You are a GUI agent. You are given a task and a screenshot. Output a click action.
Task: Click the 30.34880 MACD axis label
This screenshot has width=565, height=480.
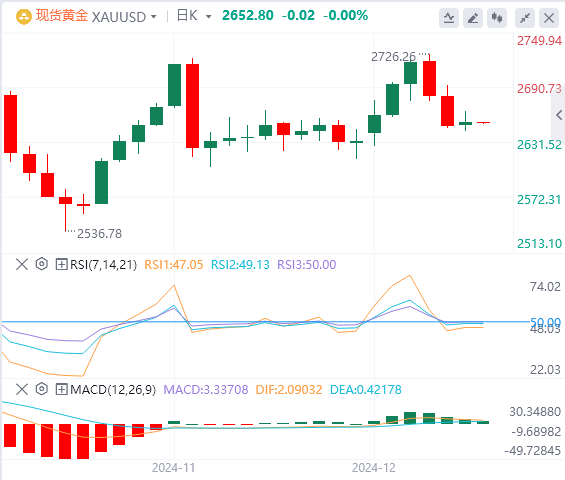point(535,412)
